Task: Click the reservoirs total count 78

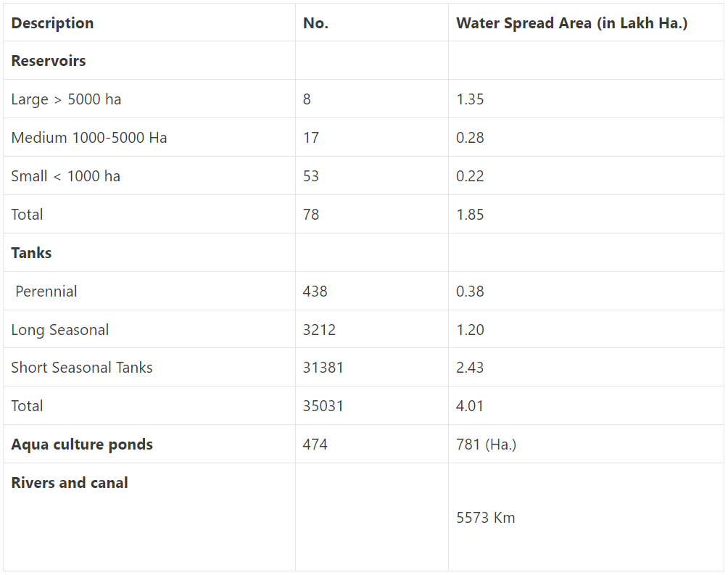Action: pyautogui.click(x=311, y=215)
